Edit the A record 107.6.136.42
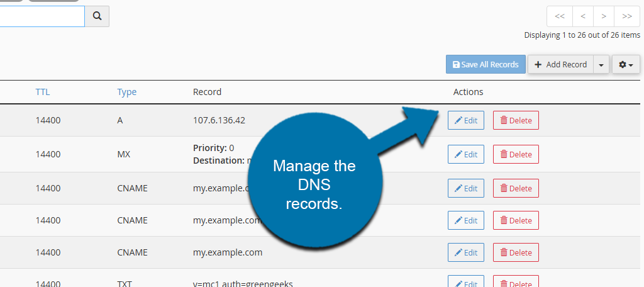 (x=466, y=120)
